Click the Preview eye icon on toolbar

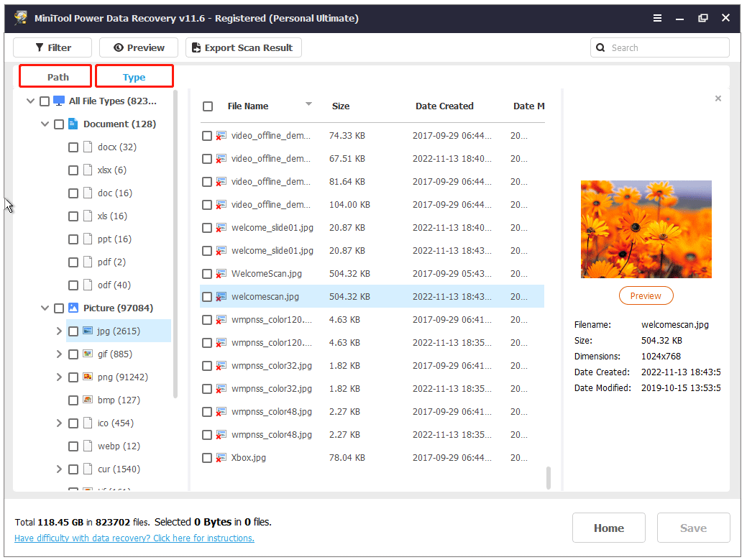118,47
